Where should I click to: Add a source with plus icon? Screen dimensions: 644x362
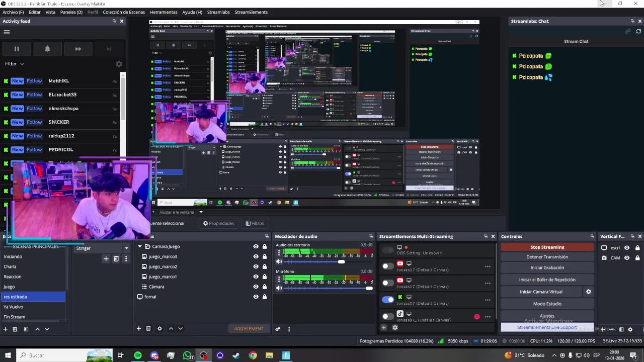(x=139, y=329)
